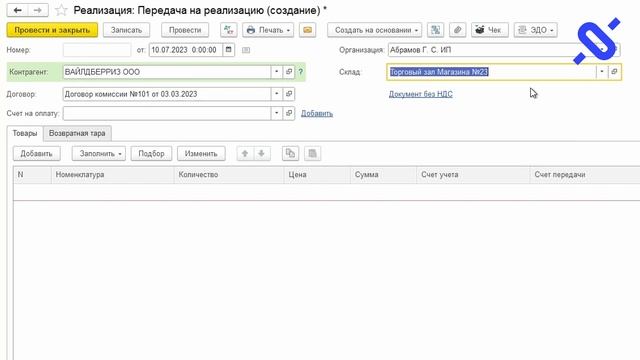Click the Провести и закрыть button
This screenshot has width=640, height=360.
[x=52, y=30]
